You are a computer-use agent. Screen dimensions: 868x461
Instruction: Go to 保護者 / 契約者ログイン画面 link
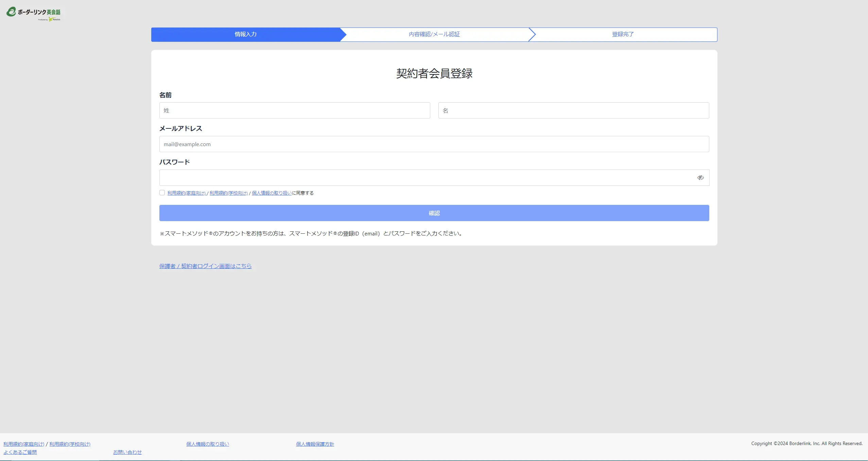pos(205,266)
